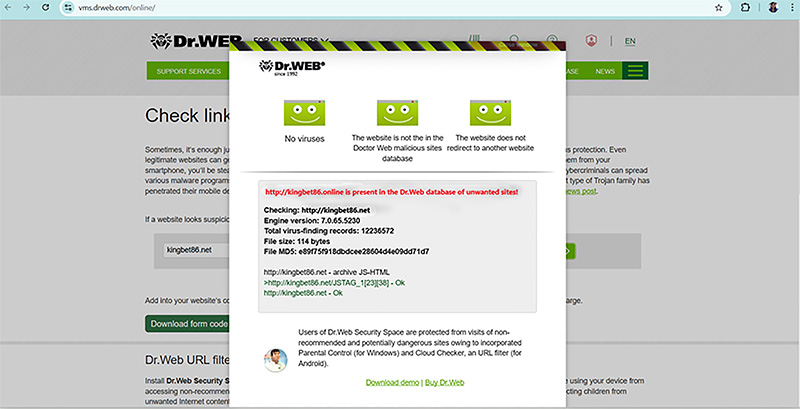Click the green check submit button beside URL field
The image size is (800, 409).
[568, 251]
